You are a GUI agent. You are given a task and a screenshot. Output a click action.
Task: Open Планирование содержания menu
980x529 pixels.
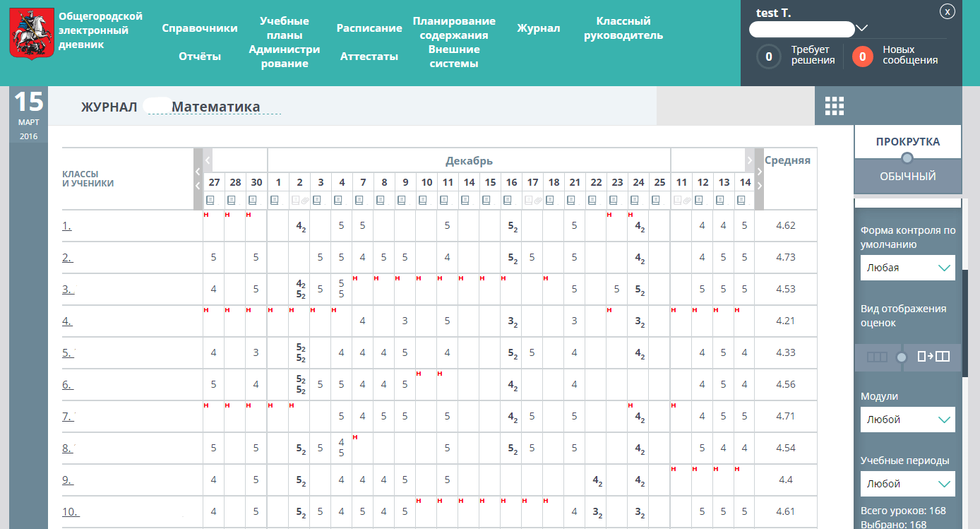coord(454,28)
